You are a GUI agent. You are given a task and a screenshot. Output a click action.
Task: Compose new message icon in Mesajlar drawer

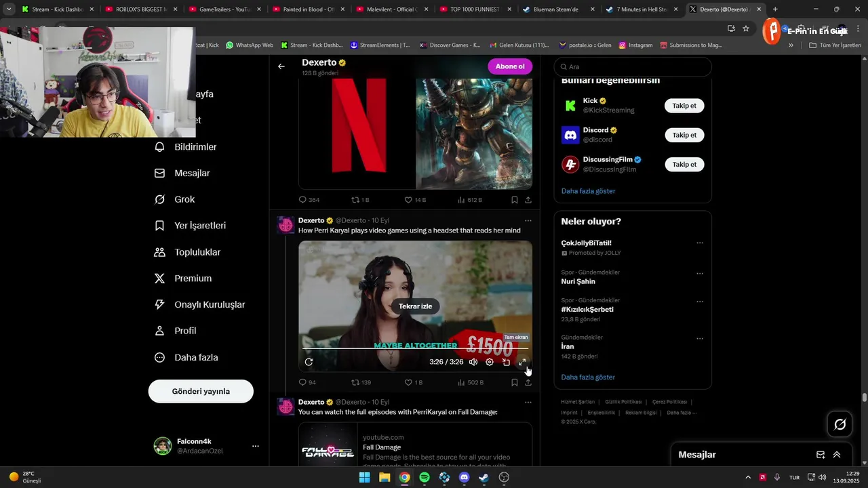pyautogui.click(x=821, y=455)
